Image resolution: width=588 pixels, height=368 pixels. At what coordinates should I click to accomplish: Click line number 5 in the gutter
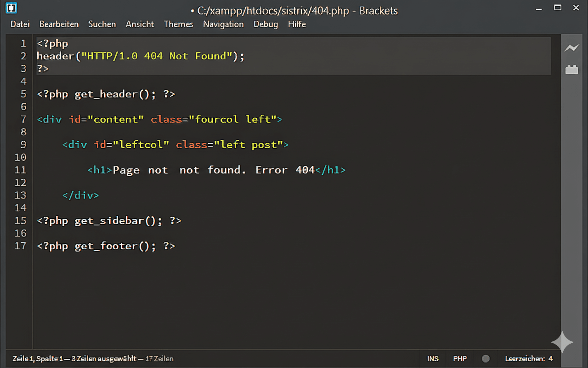tap(23, 94)
